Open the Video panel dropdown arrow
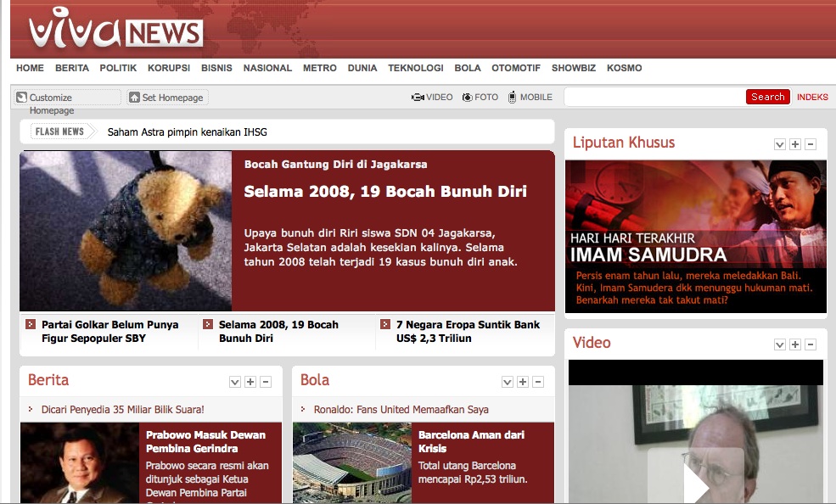This screenshot has height=504, width=836. point(780,344)
